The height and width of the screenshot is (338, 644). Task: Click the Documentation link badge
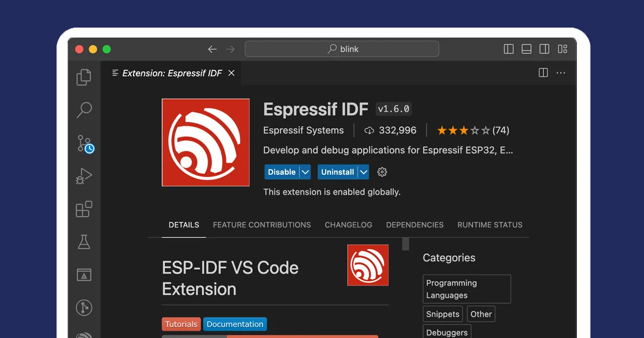pos(235,324)
